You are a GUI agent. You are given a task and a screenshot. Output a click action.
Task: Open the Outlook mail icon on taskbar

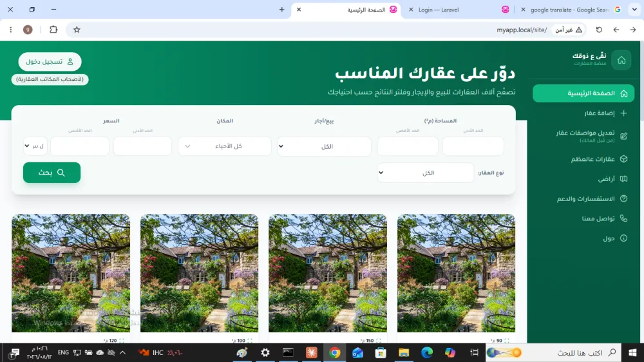tap(357, 352)
